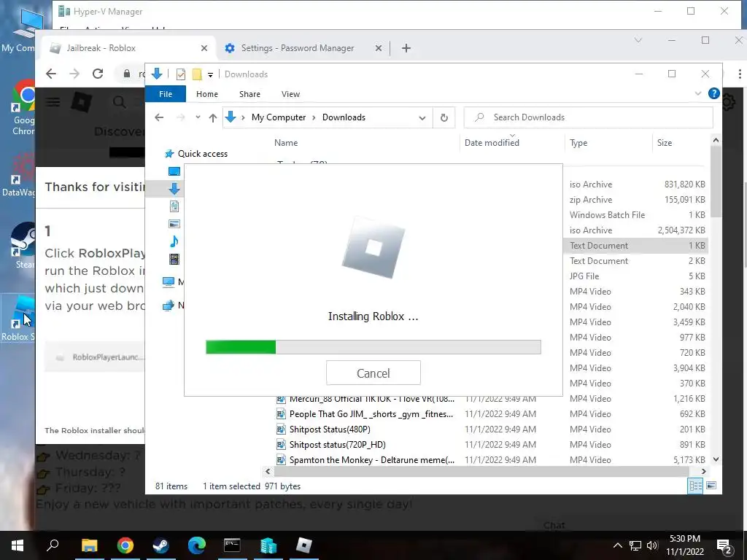The height and width of the screenshot is (560, 747).
Task: Sort files by Date modified column
Action: click(492, 142)
